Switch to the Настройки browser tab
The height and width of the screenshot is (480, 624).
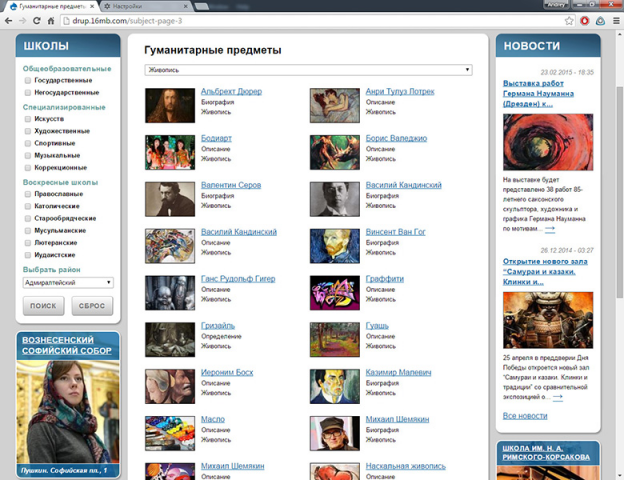tap(146, 6)
